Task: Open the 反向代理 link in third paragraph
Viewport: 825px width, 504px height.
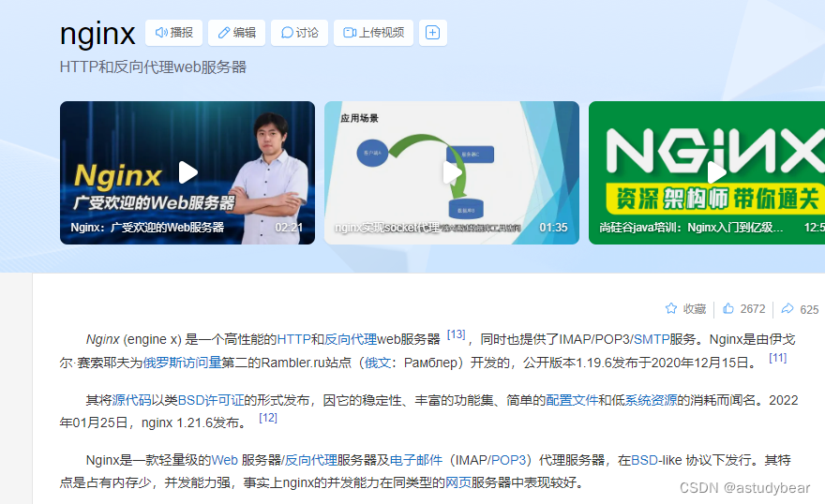Action: [311, 460]
